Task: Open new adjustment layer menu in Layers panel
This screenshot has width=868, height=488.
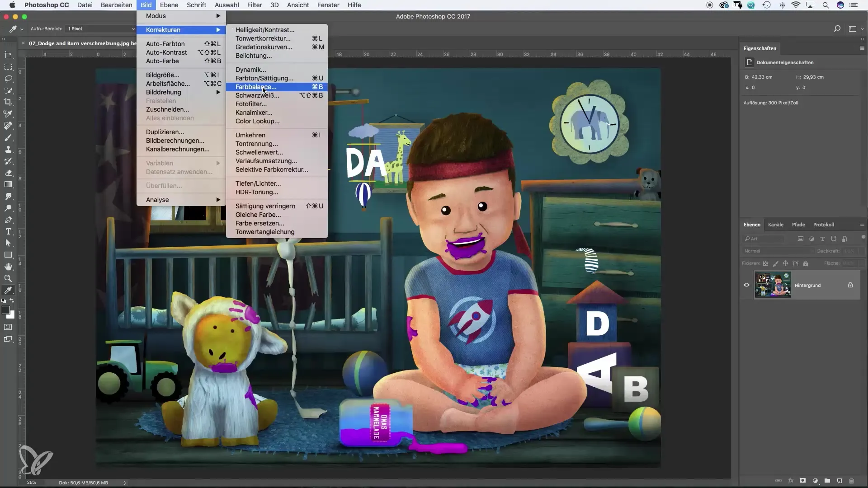Action: [815, 481]
